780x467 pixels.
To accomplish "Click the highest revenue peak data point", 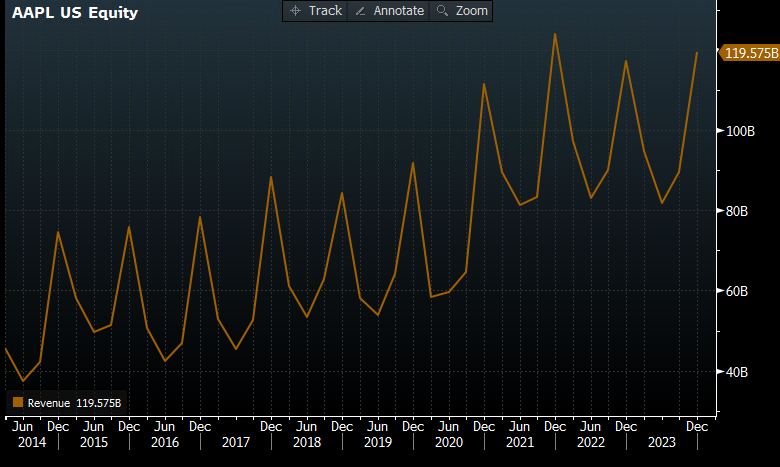I will point(555,34).
